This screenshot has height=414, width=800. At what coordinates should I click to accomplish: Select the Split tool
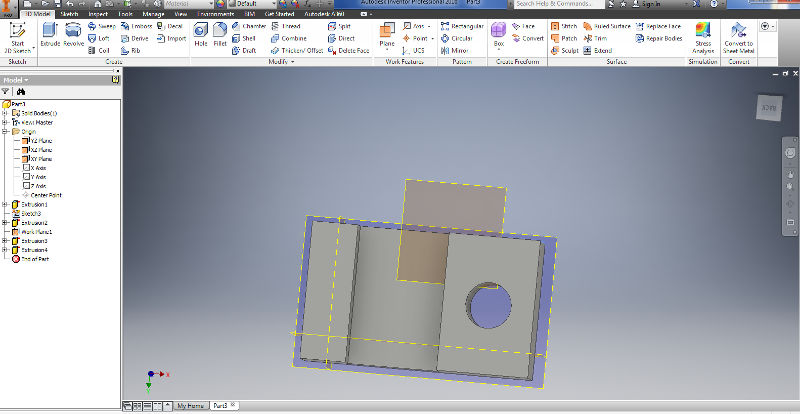coord(339,26)
